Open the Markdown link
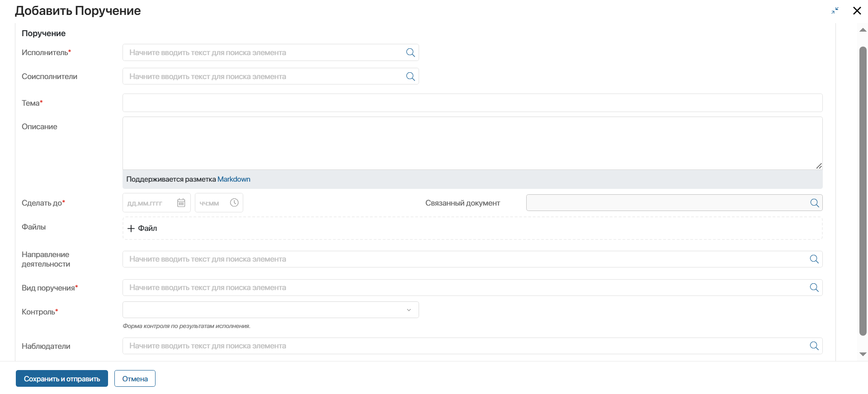 pos(234,179)
